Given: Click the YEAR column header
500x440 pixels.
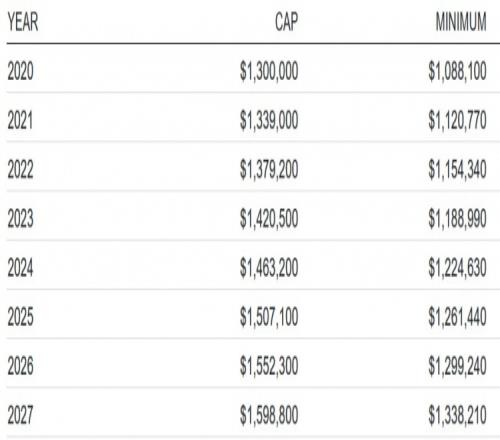Looking at the screenshot, I should [23, 22].
